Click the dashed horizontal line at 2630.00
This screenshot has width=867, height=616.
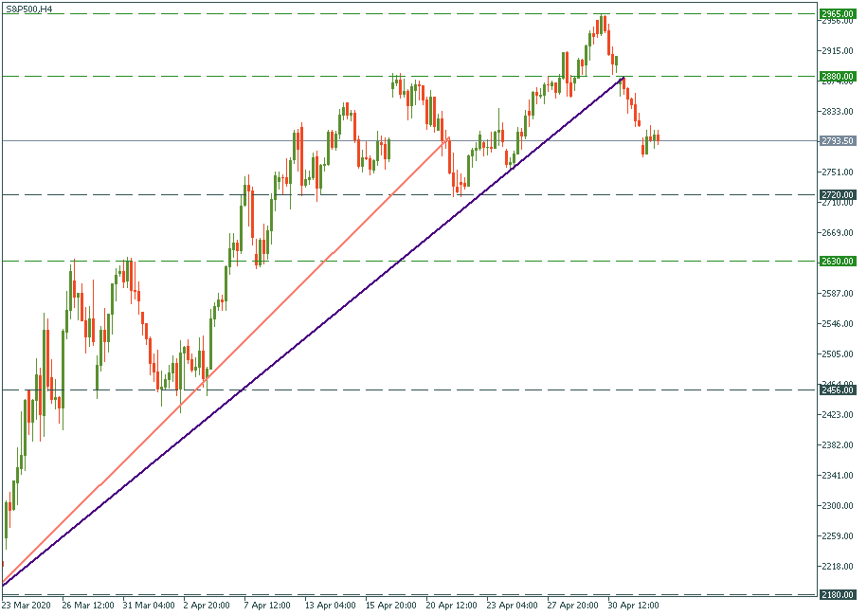[x=474, y=261]
